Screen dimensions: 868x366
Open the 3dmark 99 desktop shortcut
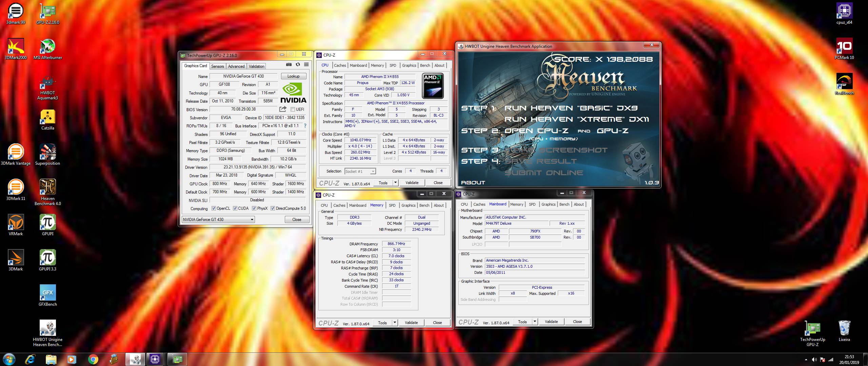[16, 14]
